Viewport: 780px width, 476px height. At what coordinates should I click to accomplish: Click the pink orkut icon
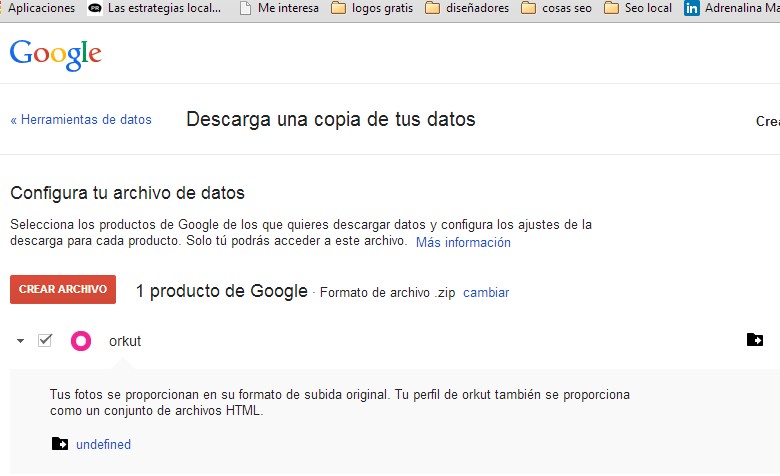click(x=81, y=341)
